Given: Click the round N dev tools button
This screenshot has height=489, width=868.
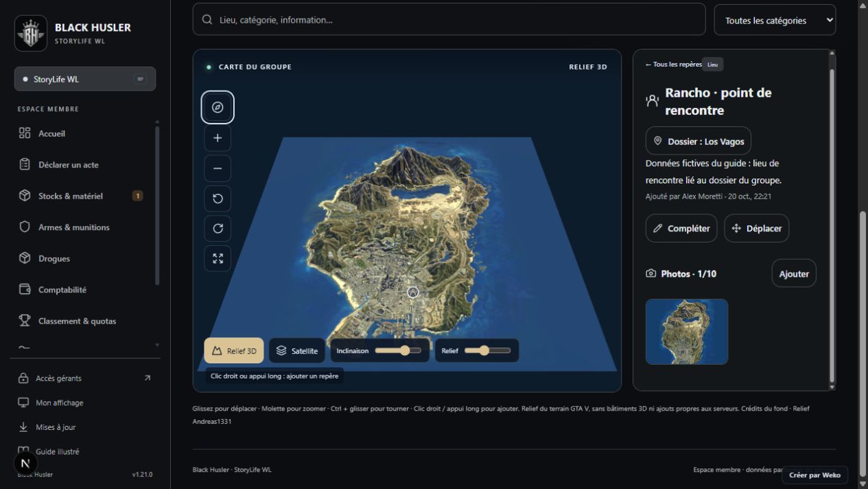Looking at the screenshot, I should coord(25,462).
